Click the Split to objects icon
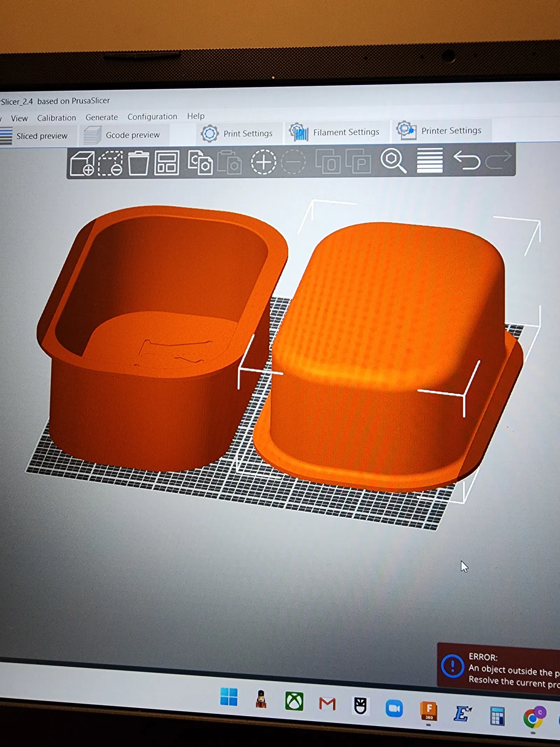The image size is (560, 747). pos(328,161)
